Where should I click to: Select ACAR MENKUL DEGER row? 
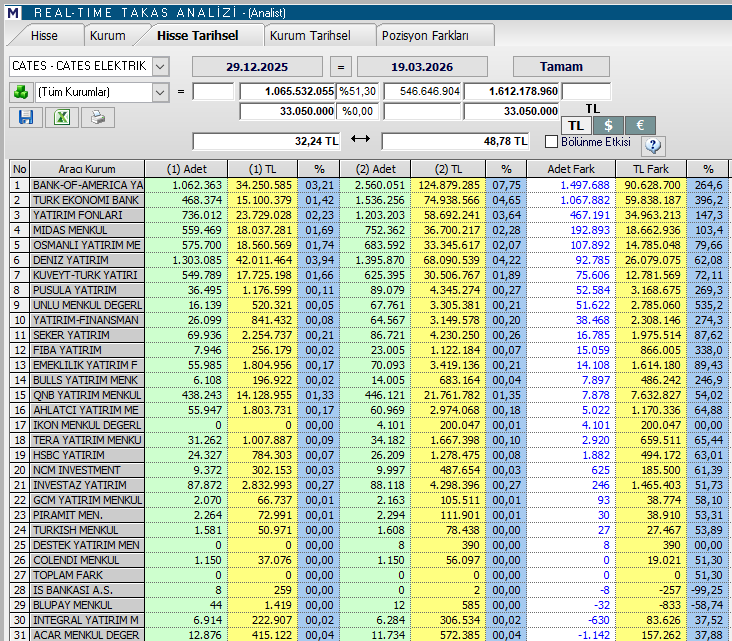369,635
